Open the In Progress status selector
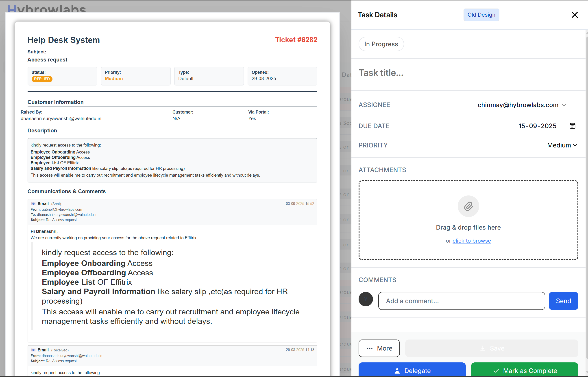 [381, 44]
